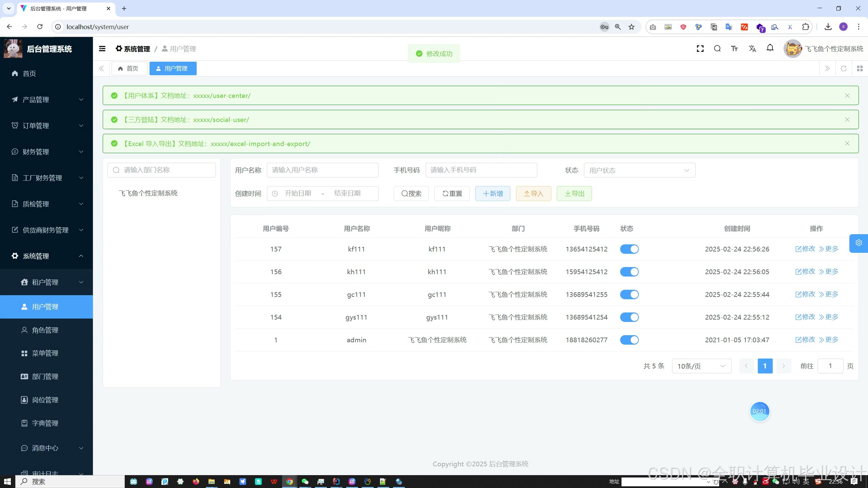
Task: Collapse sidebar with the hamburger icon
Action: (x=102, y=49)
